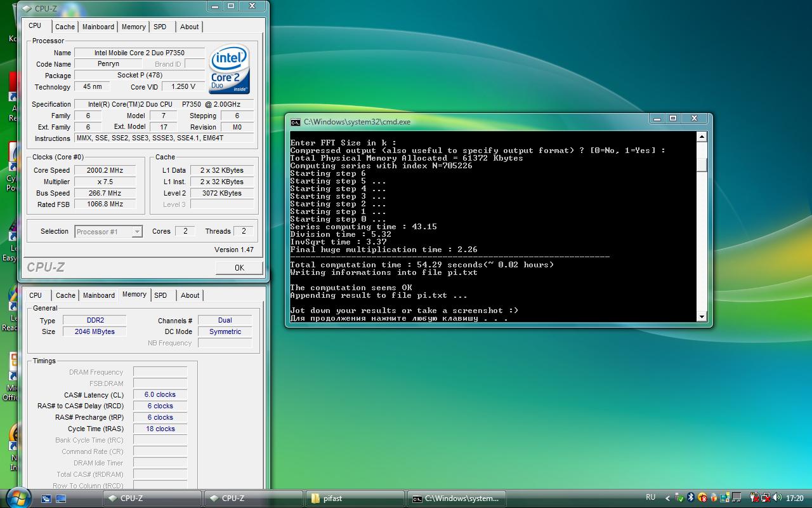Click the Total computation time line in cmd

click(422, 265)
